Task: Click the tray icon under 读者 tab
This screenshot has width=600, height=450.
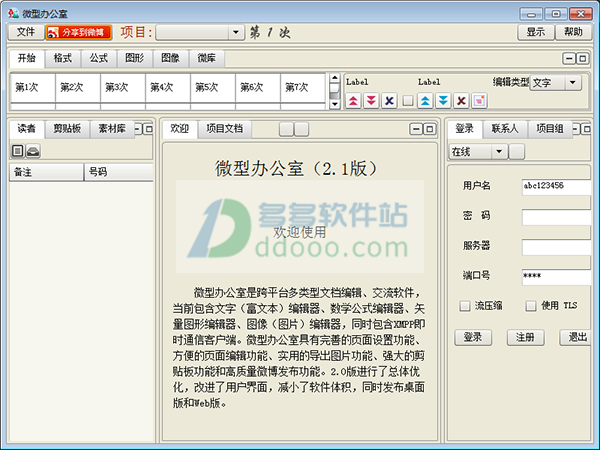Action: 33,151
